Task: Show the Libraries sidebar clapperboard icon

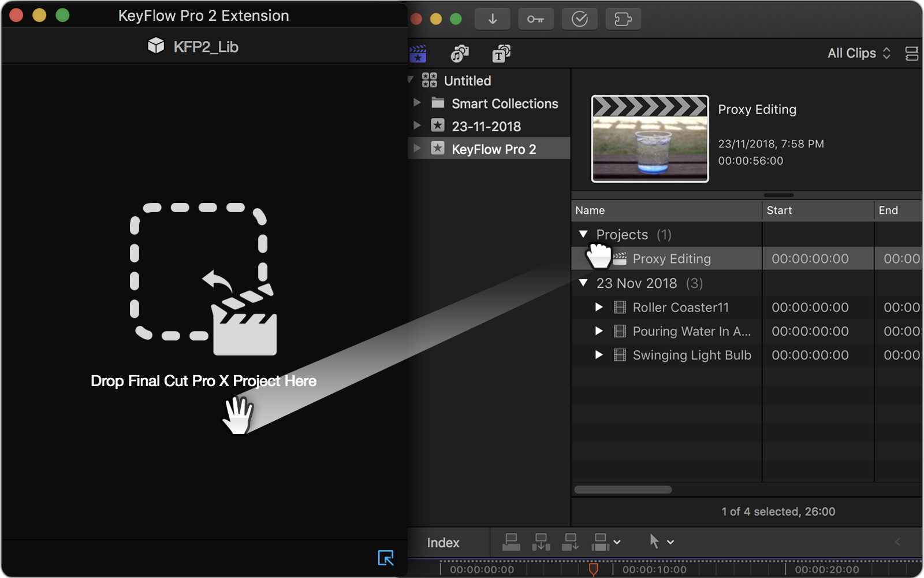Action: pos(418,54)
